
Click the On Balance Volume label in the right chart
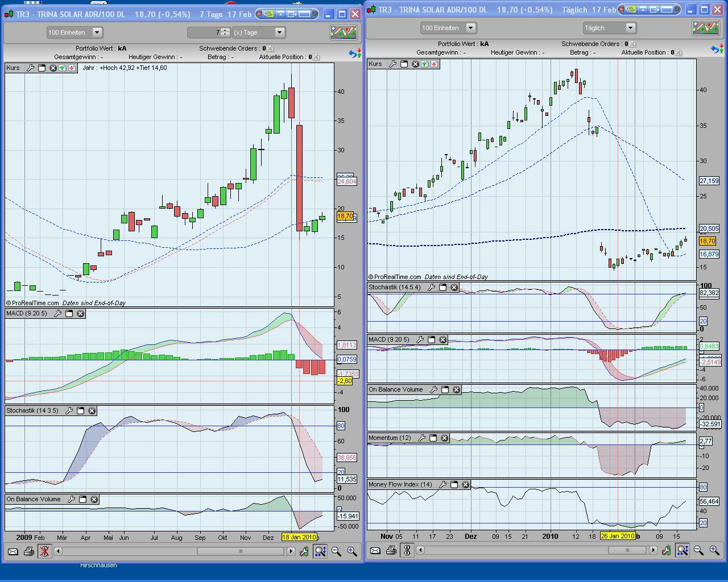[395, 389]
